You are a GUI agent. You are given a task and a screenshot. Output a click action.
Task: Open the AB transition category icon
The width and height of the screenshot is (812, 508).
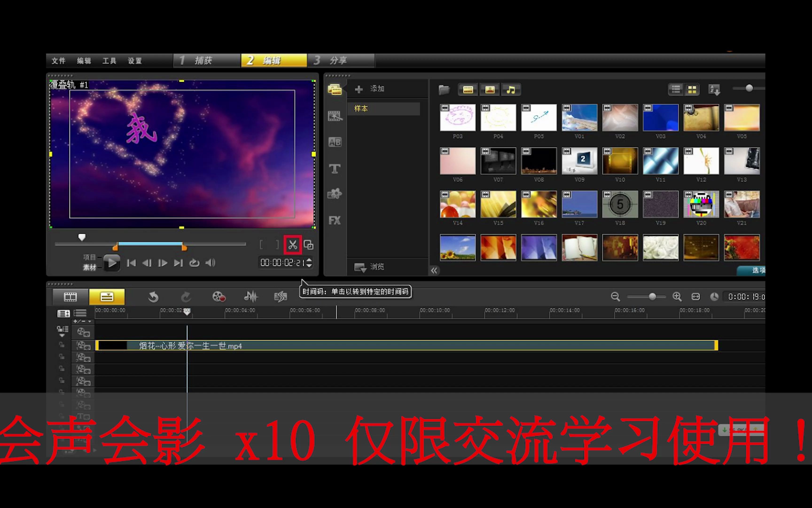(335, 142)
